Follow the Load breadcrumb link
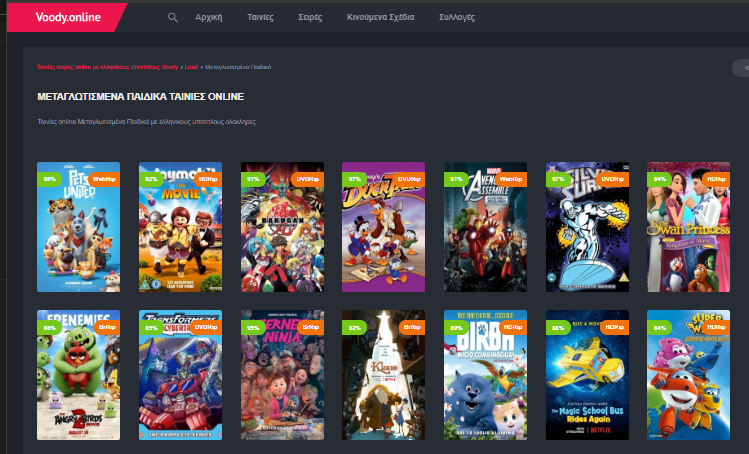Image resolution: width=749 pixels, height=454 pixels. pyautogui.click(x=191, y=67)
